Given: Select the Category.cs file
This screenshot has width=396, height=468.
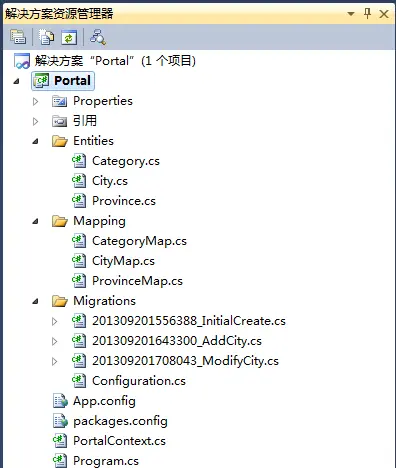Looking at the screenshot, I should [126, 161].
